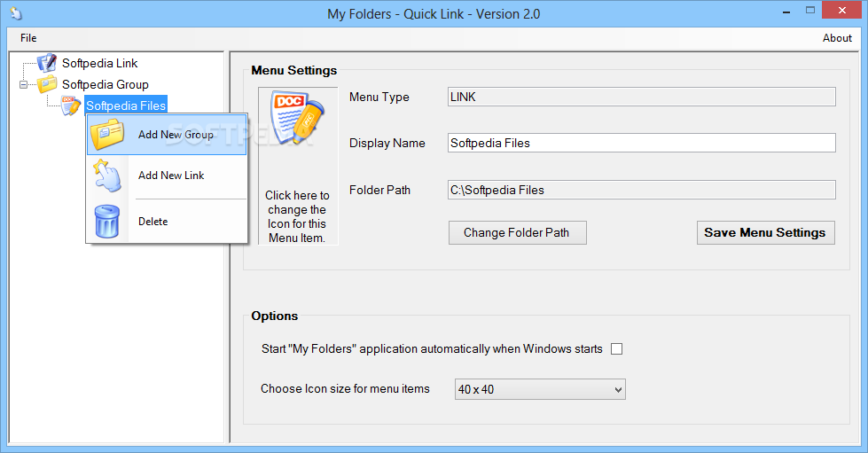The width and height of the screenshot is (868, 453).
Task: Click the trash bin icon beside Delete
Action: (107, 222)
